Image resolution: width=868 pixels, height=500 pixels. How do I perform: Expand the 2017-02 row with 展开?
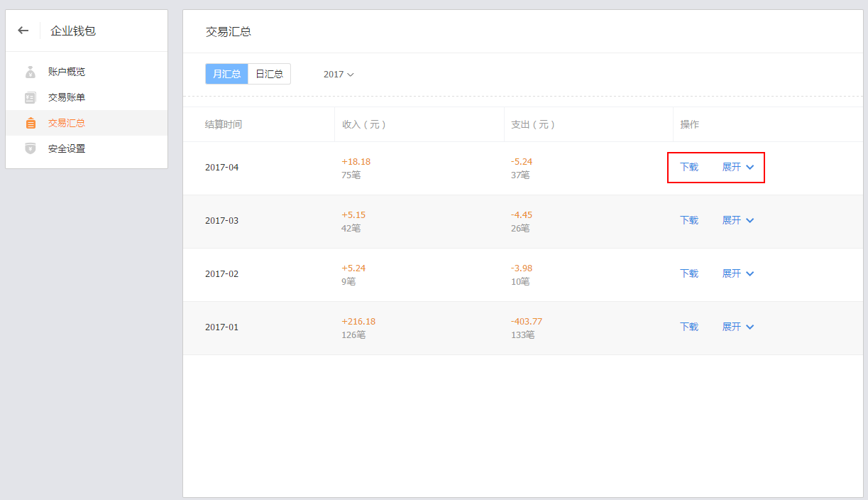(737, 273)
